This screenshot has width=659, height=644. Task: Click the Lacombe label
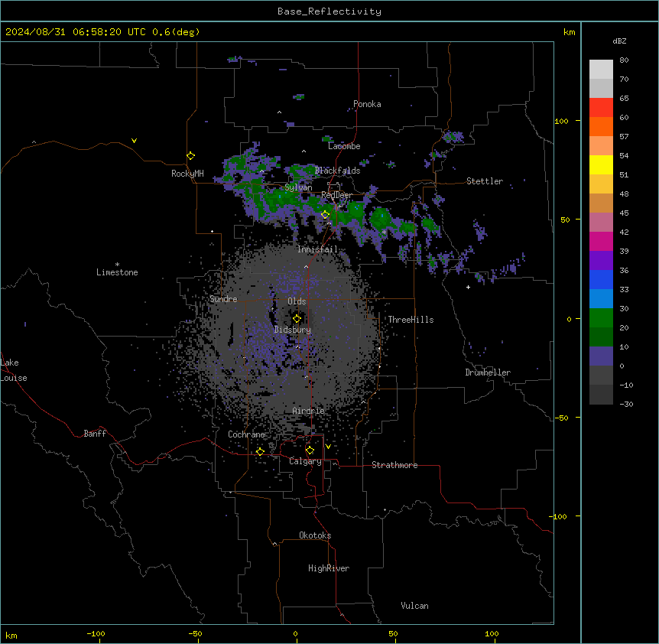(344, 146)
